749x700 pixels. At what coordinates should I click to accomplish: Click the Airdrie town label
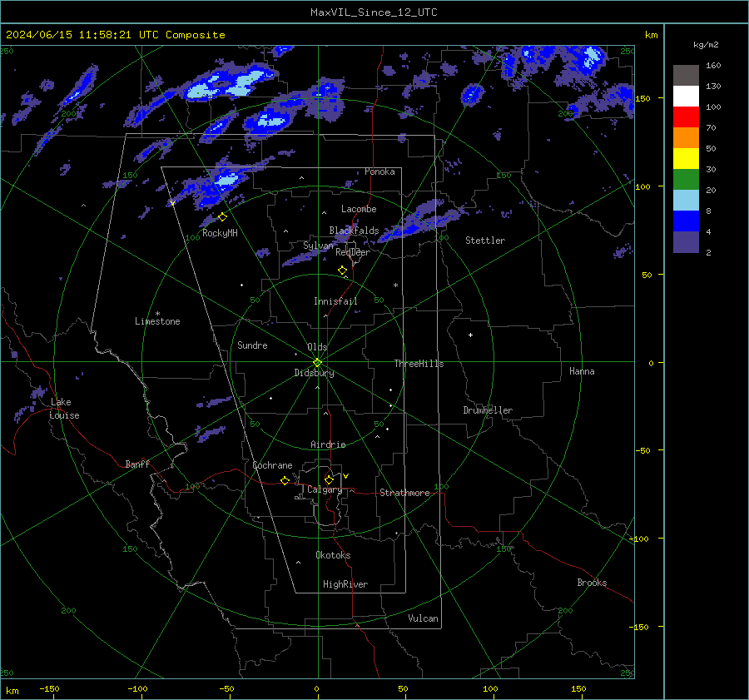(328, 444)
